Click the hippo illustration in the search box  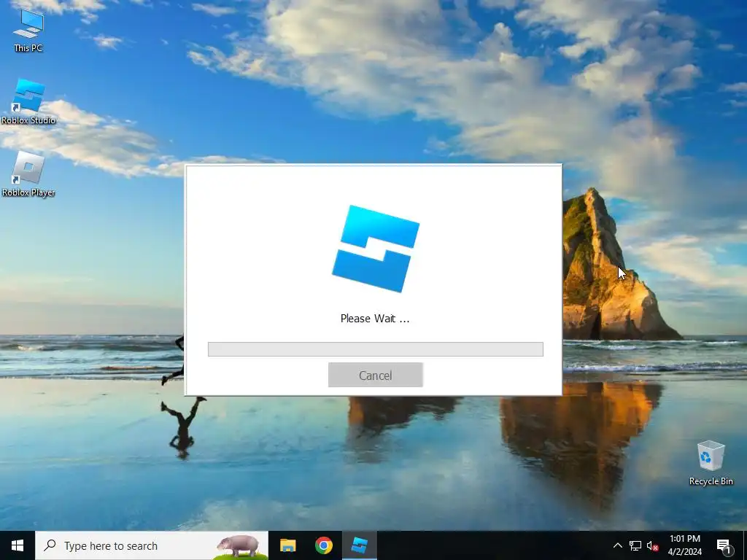pos(239,546)
